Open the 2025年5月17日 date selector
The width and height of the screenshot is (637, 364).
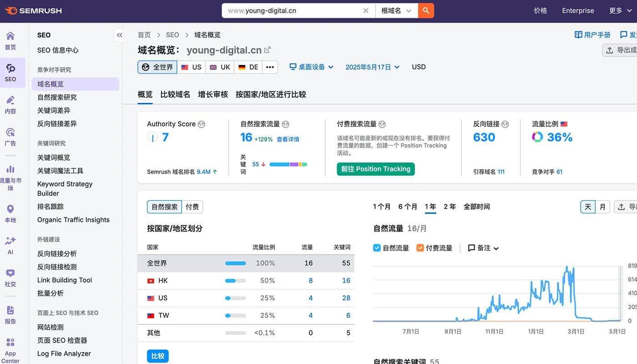pos(372,67)
